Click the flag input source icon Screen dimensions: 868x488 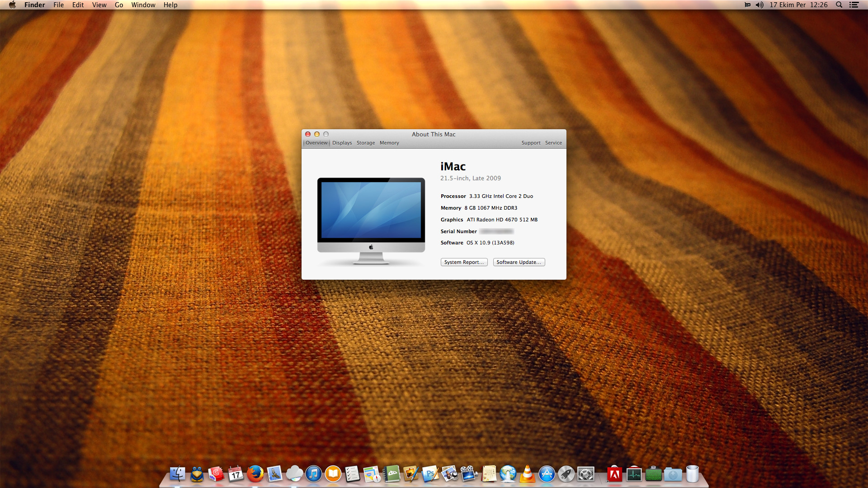click(x=747, y=5)
